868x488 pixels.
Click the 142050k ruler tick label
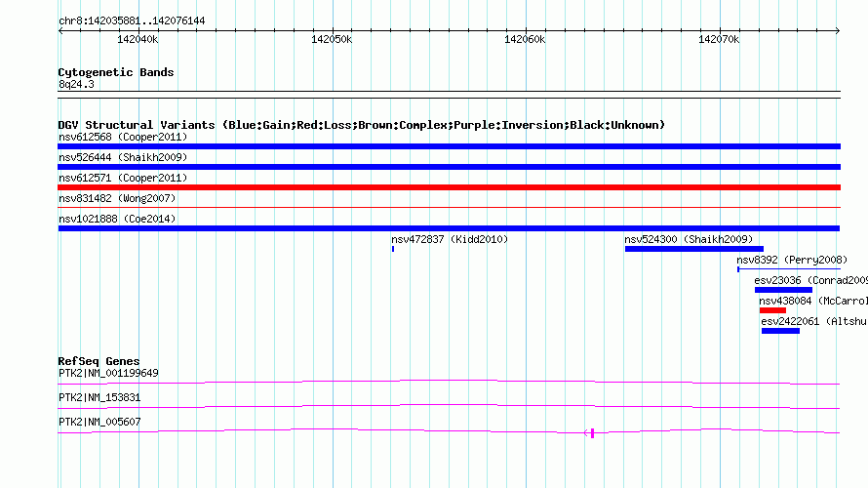point(331,39)
